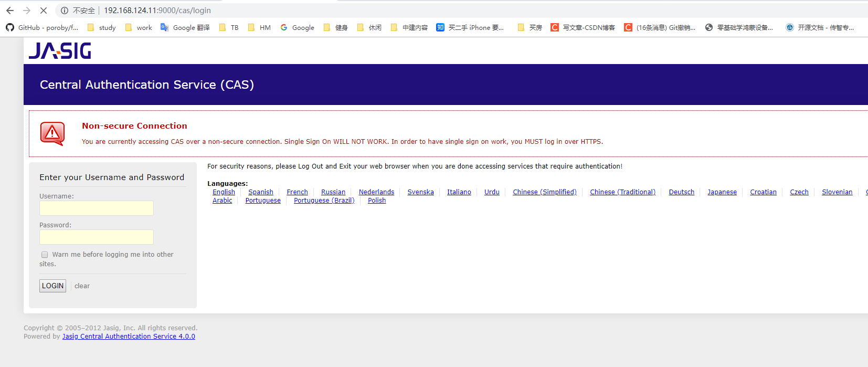Viewport: 868px width, 367px height.
Task: Click the non-secure warning triangle icon
Action: pyautogui.click(x=52, y=134)
